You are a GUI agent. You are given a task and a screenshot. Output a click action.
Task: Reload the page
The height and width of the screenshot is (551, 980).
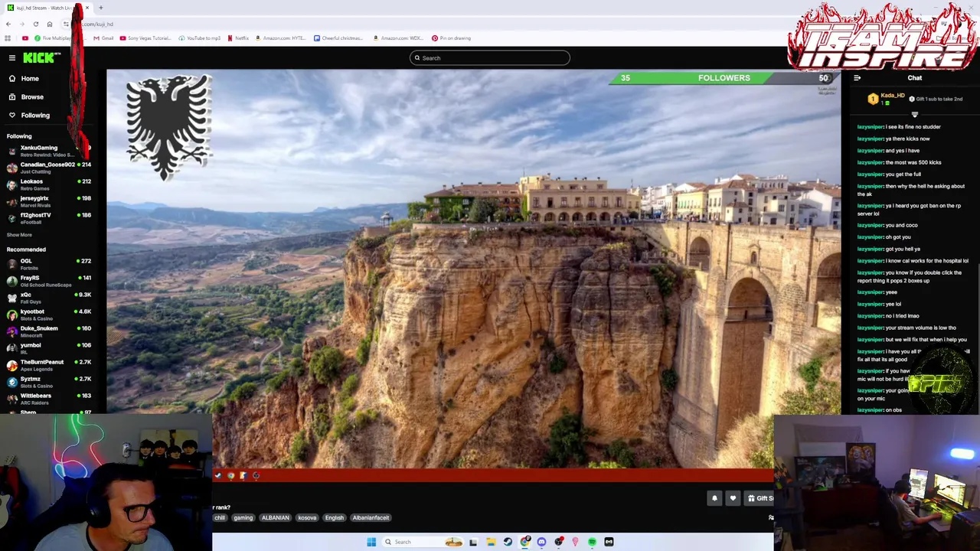pos(36,24)
